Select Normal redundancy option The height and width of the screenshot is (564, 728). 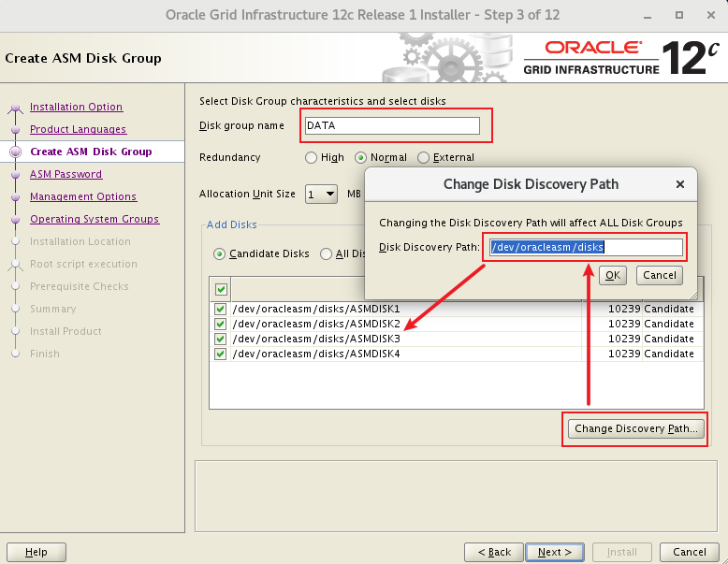[362, 158]
